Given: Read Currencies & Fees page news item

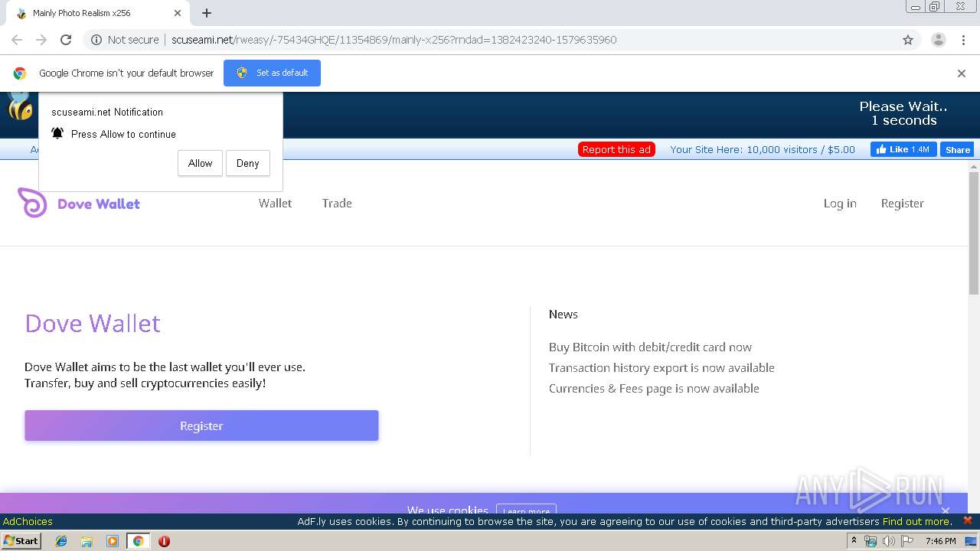Looking at the screenshot, I should tap(654, 388).
